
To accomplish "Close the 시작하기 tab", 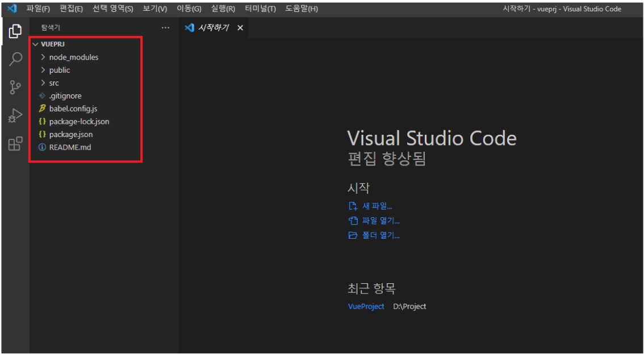I will pyautogui.click(x=240, y=27).
